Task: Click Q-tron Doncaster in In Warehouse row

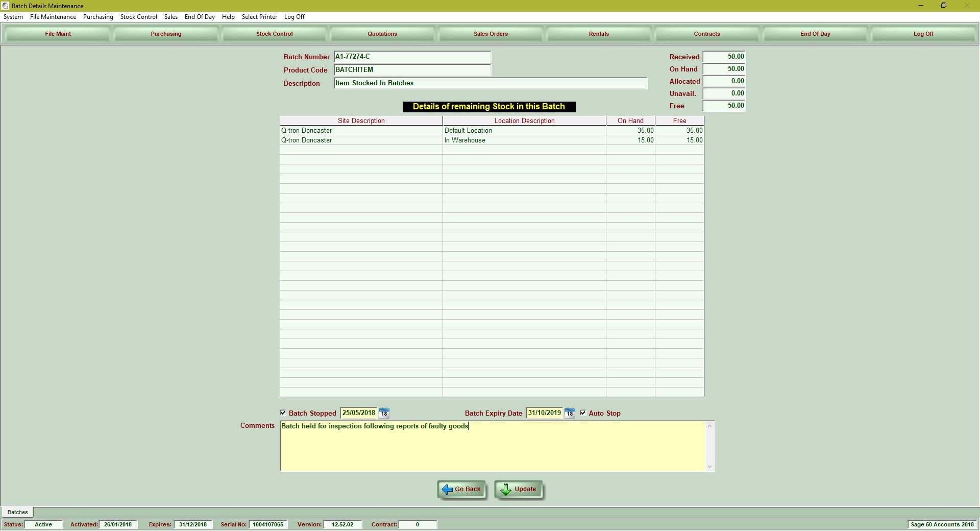Action: tap(307, 140)
